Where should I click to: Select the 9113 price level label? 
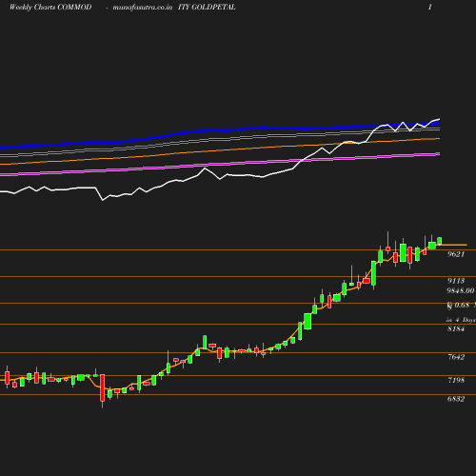[456, 281]
